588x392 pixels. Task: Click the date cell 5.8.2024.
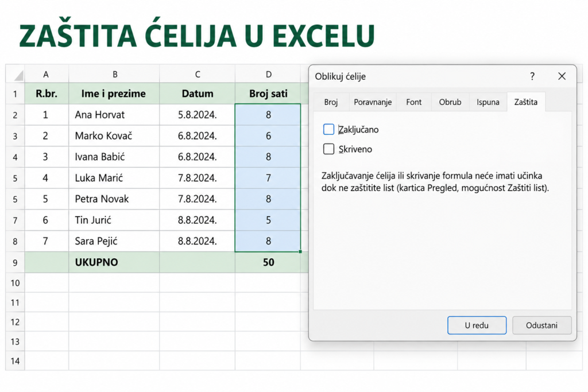(198, 115)
